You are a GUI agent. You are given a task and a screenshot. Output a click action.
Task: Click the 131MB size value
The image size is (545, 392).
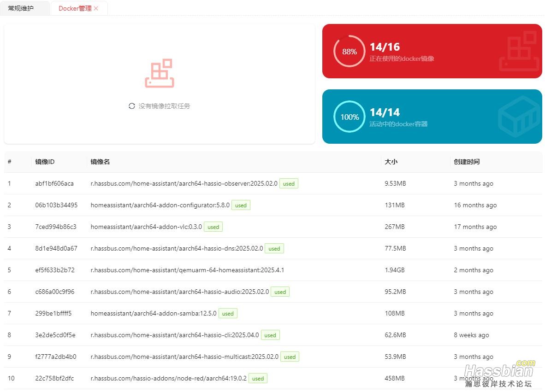click(x=395, y=205)
